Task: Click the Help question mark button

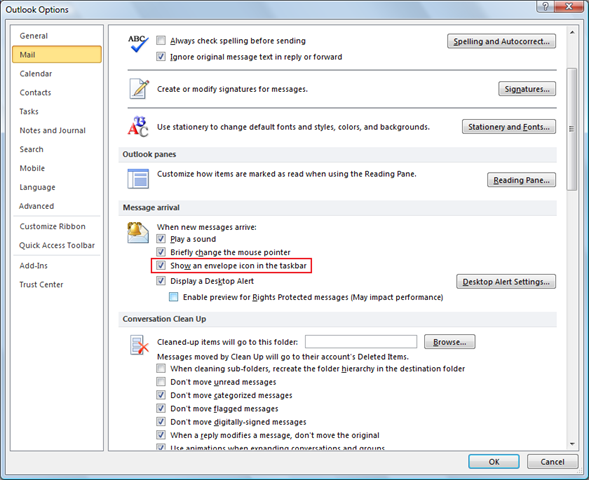Action: (x=545, y=6)
